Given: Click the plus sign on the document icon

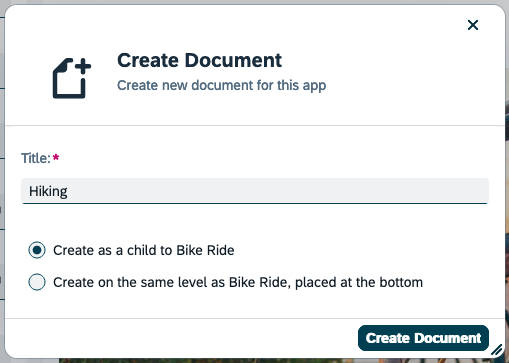Looking at the screenshot, I should coord(83,66).
